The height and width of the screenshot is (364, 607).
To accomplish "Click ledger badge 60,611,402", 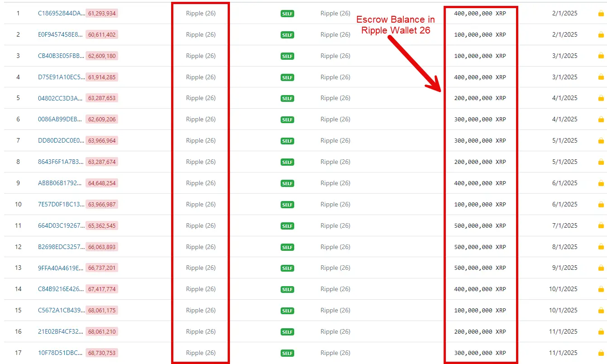I will (x=102, y=35).
